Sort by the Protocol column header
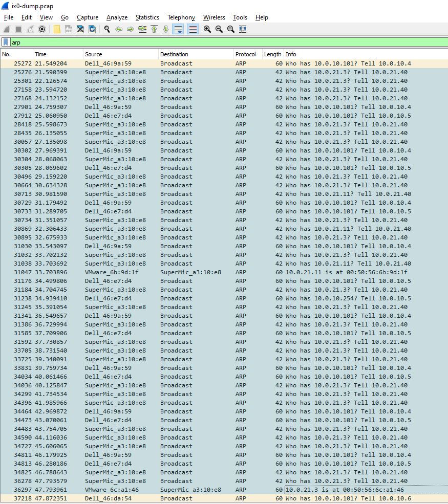 point(248,54)
